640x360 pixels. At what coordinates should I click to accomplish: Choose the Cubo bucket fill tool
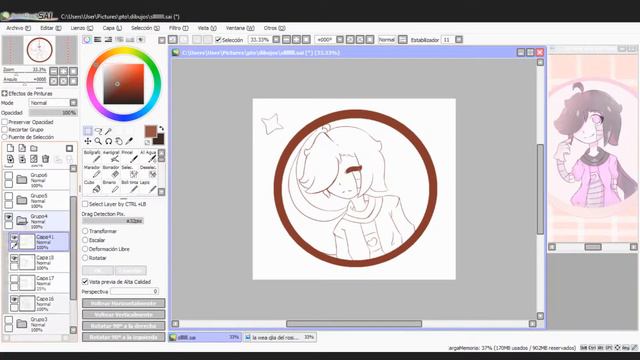click(92, 187)
